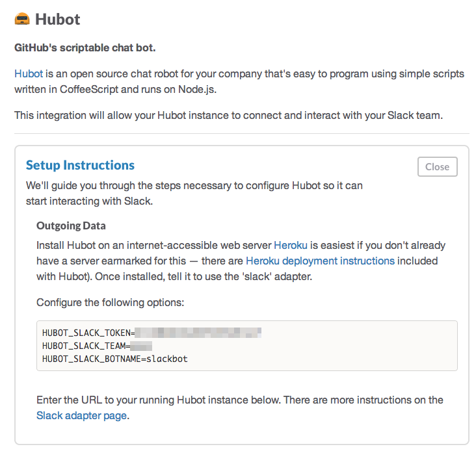This screenshot has width=476, height=451.
Task: Open Heroku deployment instructions link
Action: (321, 261)
